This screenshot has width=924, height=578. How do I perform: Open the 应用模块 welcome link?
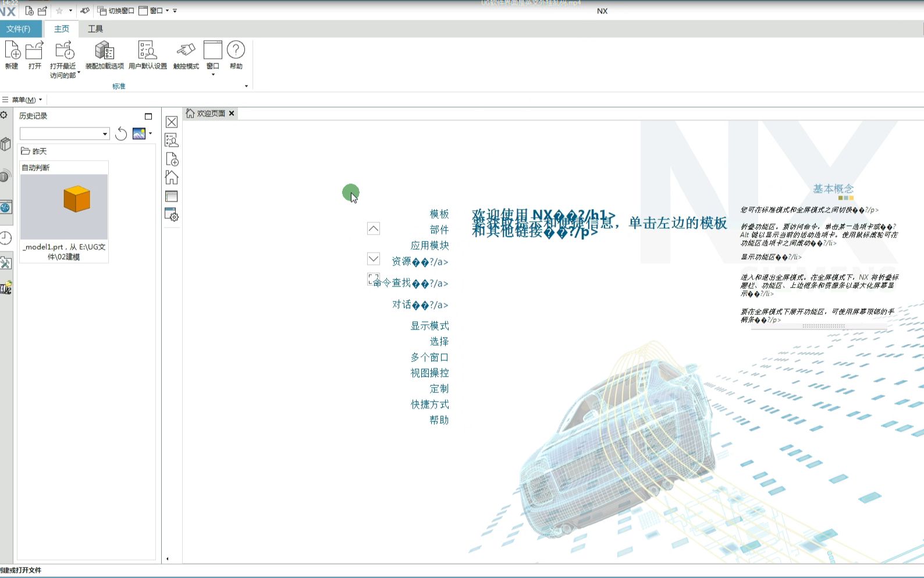(429, 246)
